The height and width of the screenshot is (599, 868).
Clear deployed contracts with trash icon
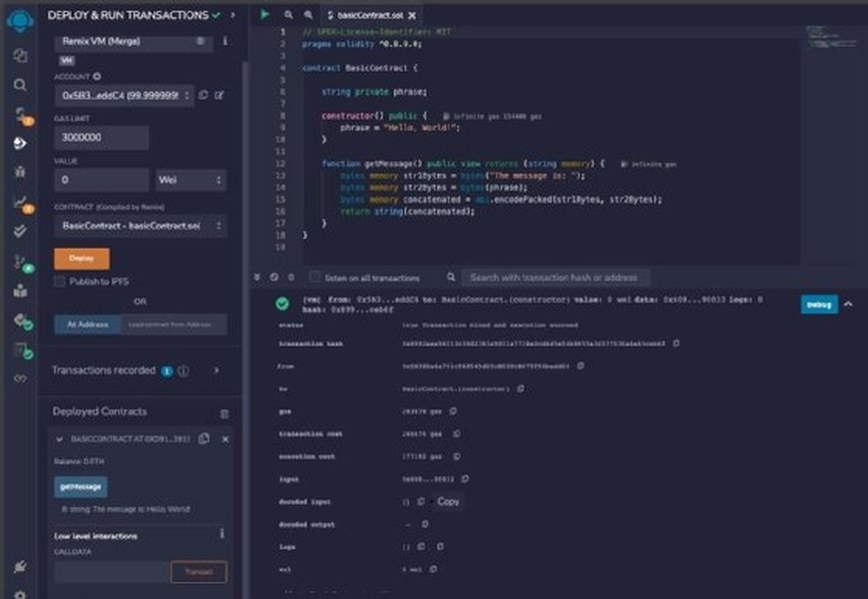224,414
